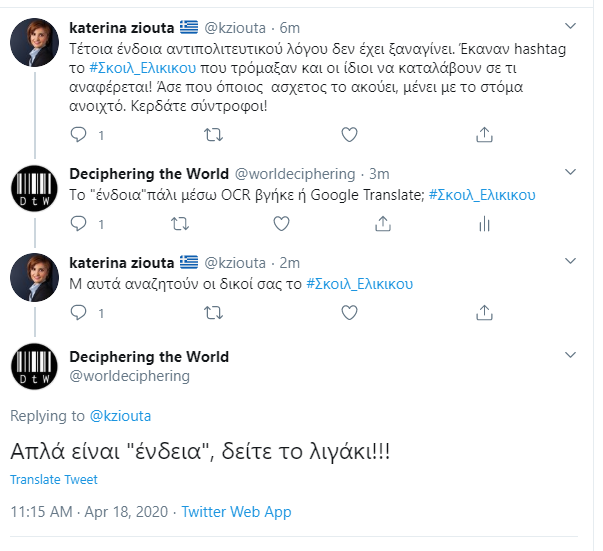Screen dimensions: 603x551
Task: Share katerina ziouta's 2m-old tweet
Action: 484,314
